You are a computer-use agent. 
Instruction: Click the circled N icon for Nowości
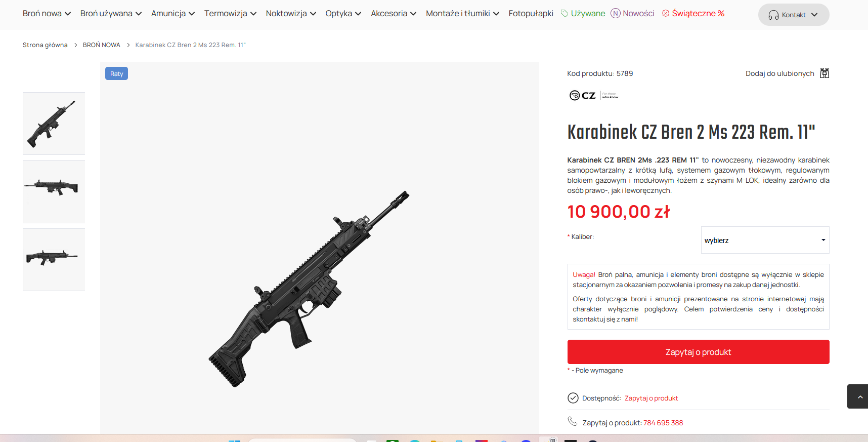pos(616,13)
